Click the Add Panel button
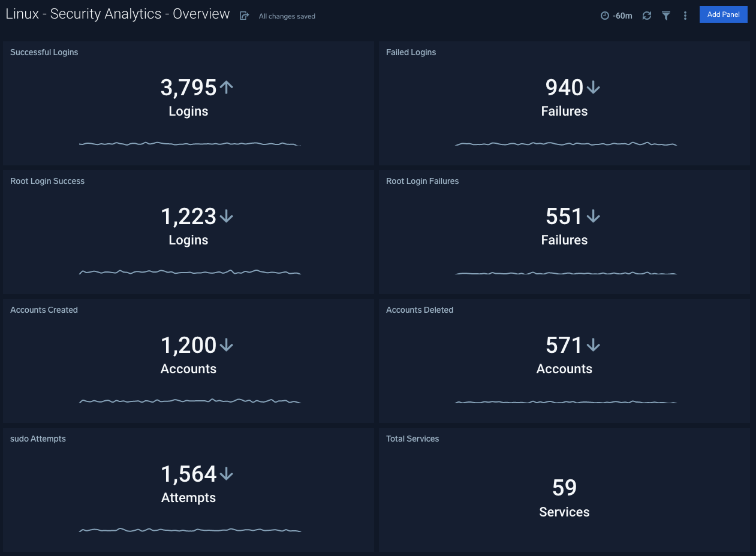The width and height of the screenshot is (756, 556). click(723, 14)
